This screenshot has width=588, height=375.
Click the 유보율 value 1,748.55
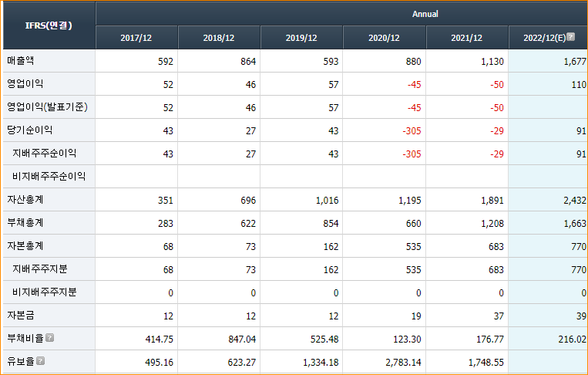486,363
